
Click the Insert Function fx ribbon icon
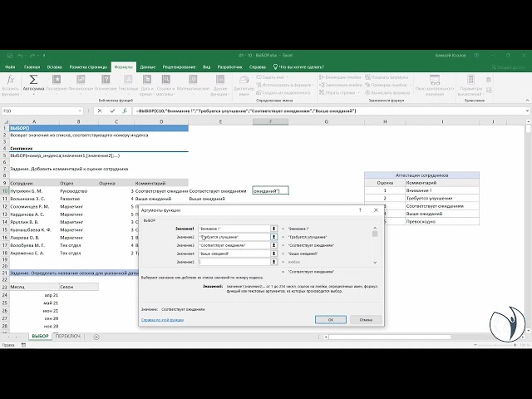pyautogui.click(x=11, y=80)
